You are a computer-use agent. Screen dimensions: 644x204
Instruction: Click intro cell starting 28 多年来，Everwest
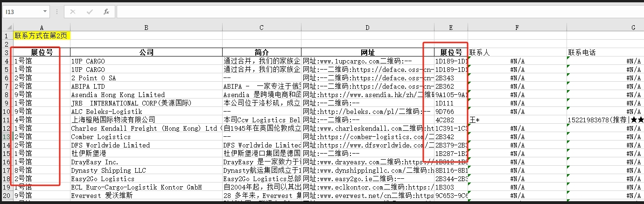click(x=262, y=195)
